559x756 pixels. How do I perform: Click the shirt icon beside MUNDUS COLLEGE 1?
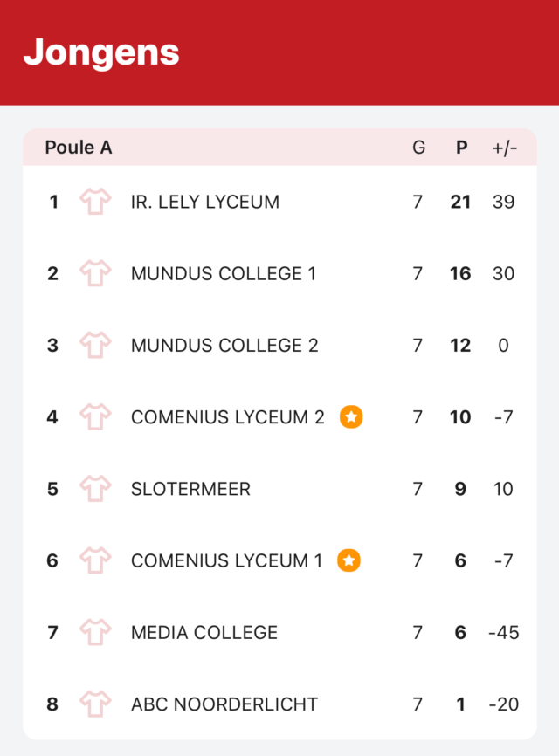coord(95,273)
